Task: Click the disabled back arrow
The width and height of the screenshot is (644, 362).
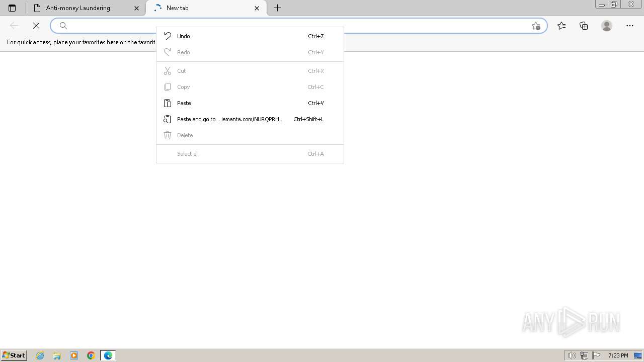Action: [14, 26]
